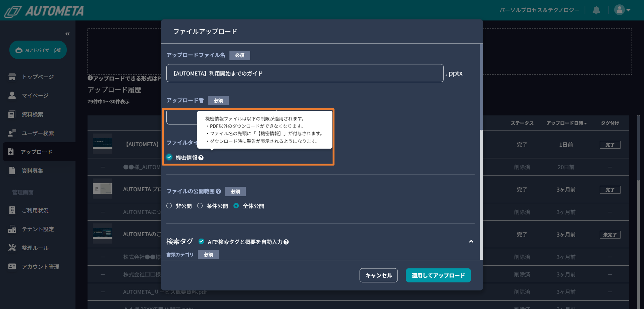Select アップロード in sidebar
Screen dimensions: 644x309
39,152
